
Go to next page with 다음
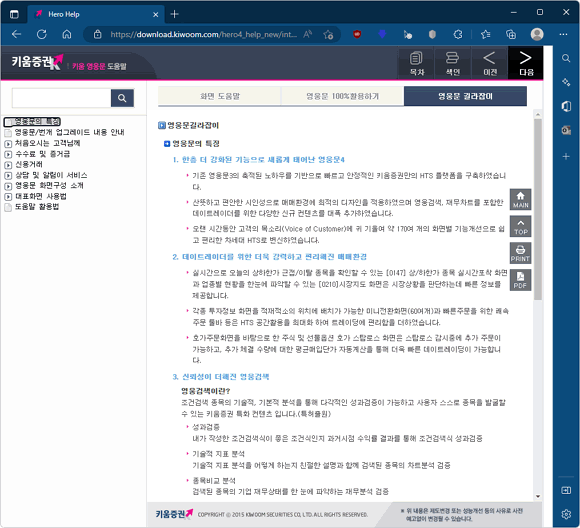[526, 63]
